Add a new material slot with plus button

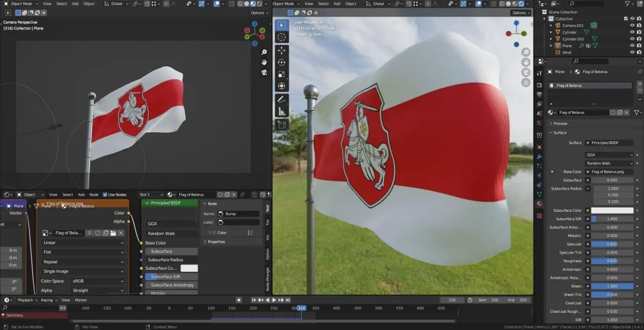[x=639, y=84]
